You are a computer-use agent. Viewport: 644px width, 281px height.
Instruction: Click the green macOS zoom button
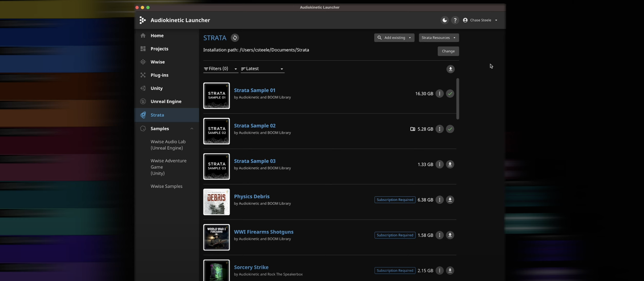(148, 7)
